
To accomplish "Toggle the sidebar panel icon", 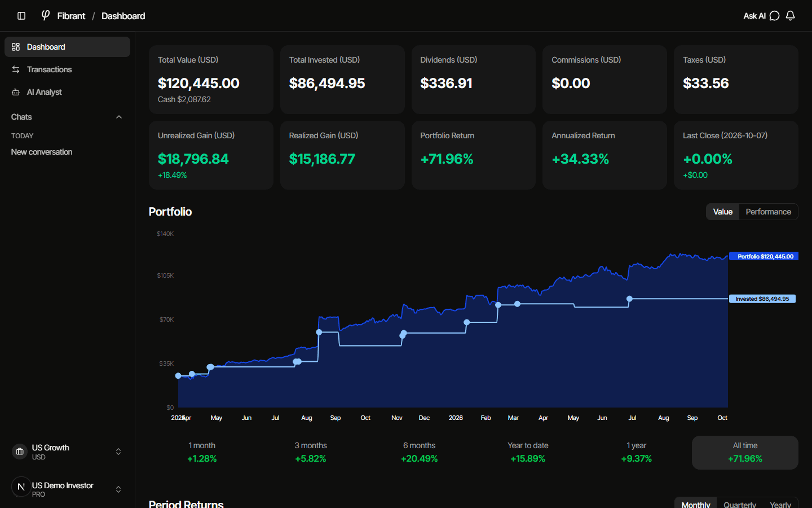I will (21, 16).
